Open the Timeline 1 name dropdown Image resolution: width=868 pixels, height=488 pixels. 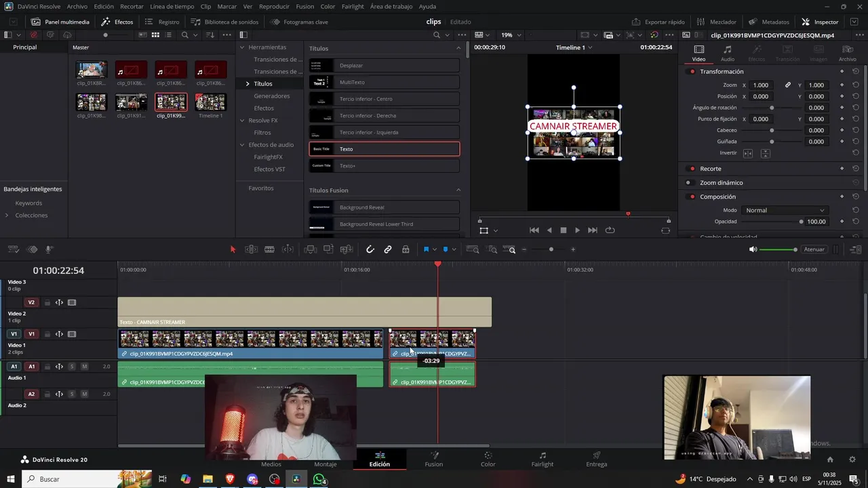coord(574,47)
